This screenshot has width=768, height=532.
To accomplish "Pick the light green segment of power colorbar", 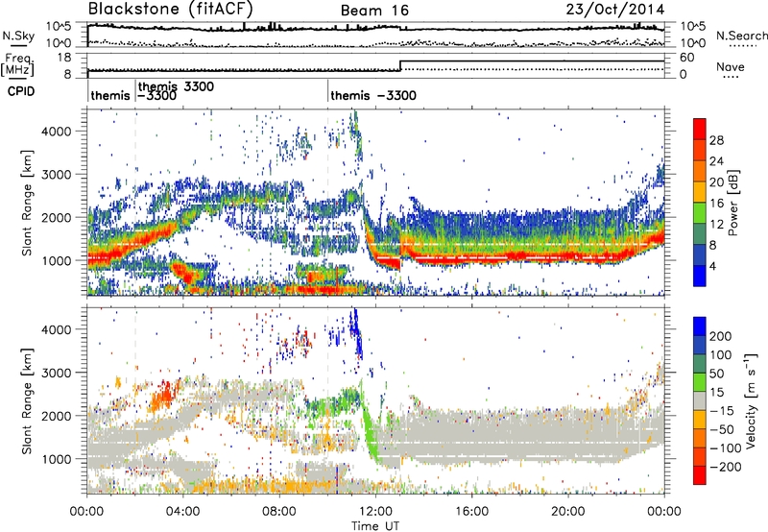I will coord(700,213).
